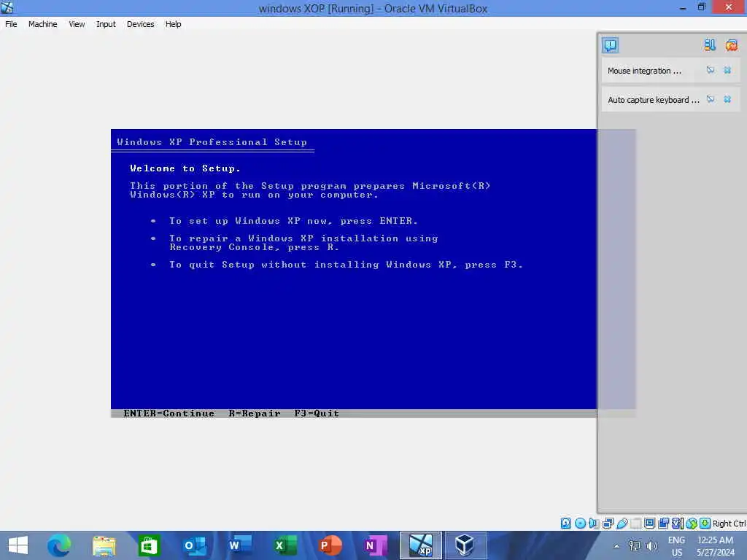Click the volume speaker tray icon

coord(651,545)
